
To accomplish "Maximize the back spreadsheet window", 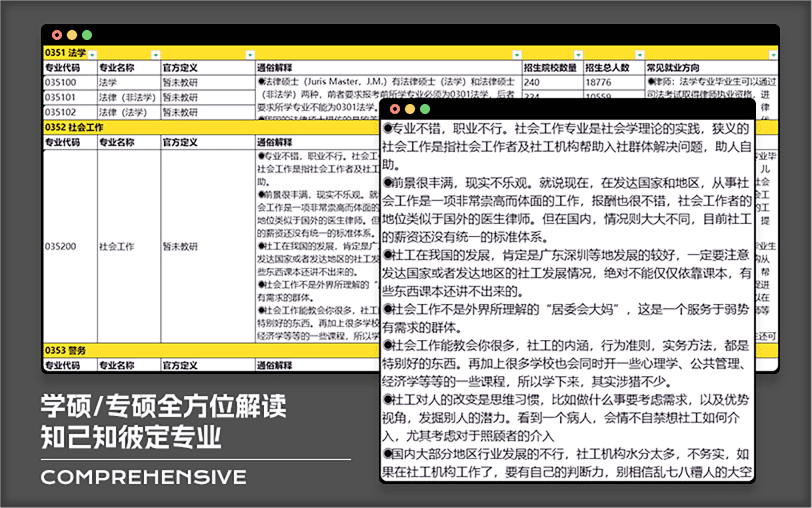I will point(87,35).
